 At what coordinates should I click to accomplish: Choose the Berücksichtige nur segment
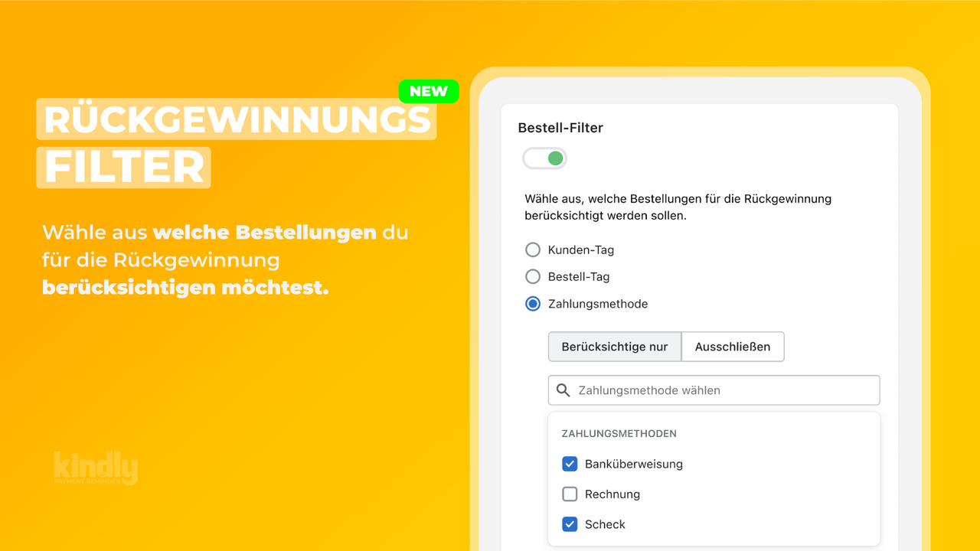point(615,347)
